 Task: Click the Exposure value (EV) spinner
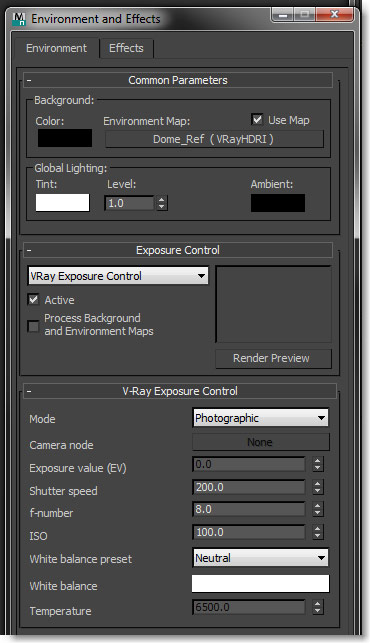[x=317, y=464]
